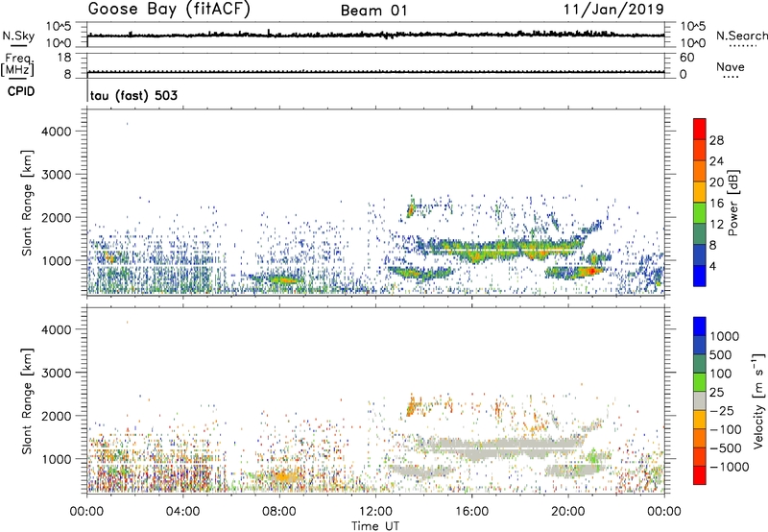Click the '08:00' time tick label
Screen dimensions: 768x532
(279, 512)
